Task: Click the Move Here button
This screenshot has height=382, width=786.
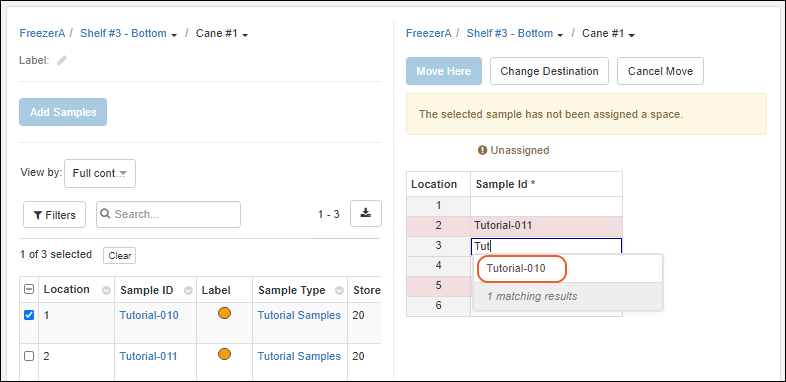Action: pos(444,71)
